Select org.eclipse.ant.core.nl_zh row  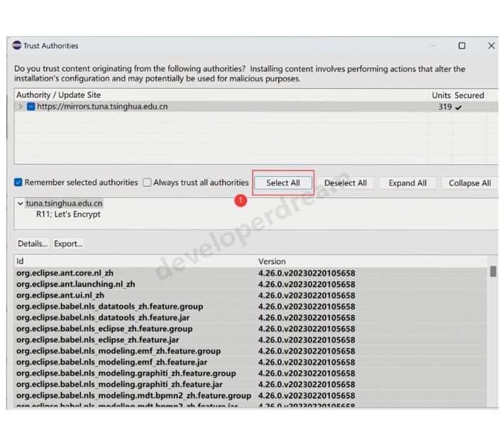(x=65, y=273)
